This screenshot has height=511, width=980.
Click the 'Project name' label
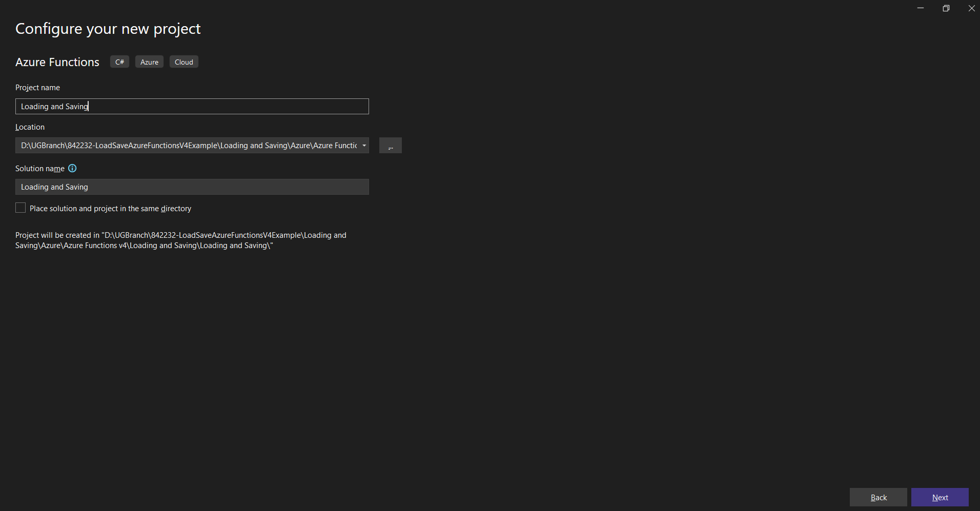pos(37,88)
